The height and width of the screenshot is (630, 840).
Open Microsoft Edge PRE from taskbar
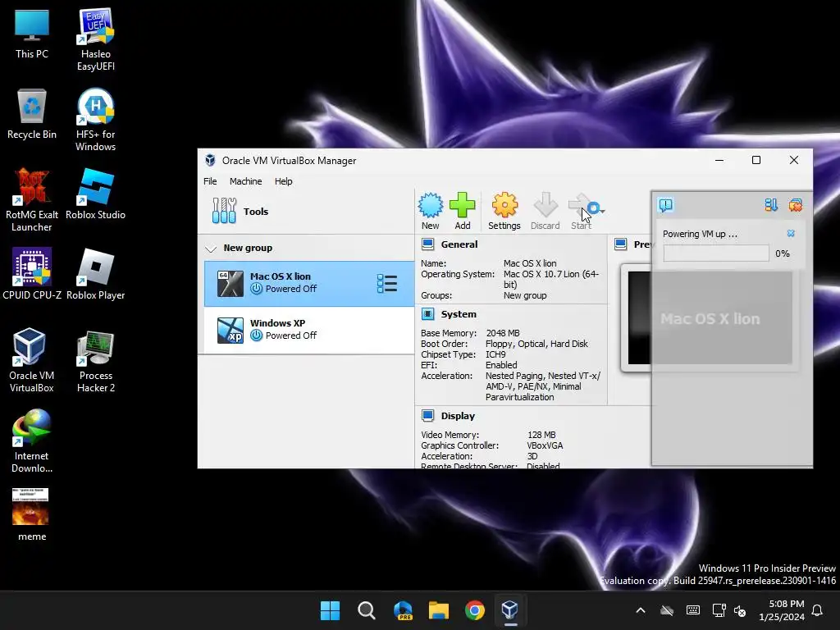tap(403, 610)
